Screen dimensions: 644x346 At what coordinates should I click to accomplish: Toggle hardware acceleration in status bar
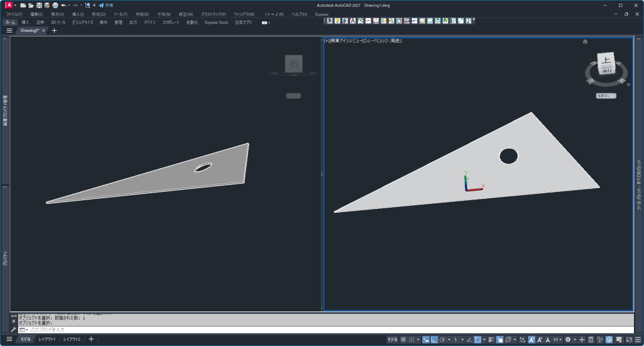click(609, 340)
